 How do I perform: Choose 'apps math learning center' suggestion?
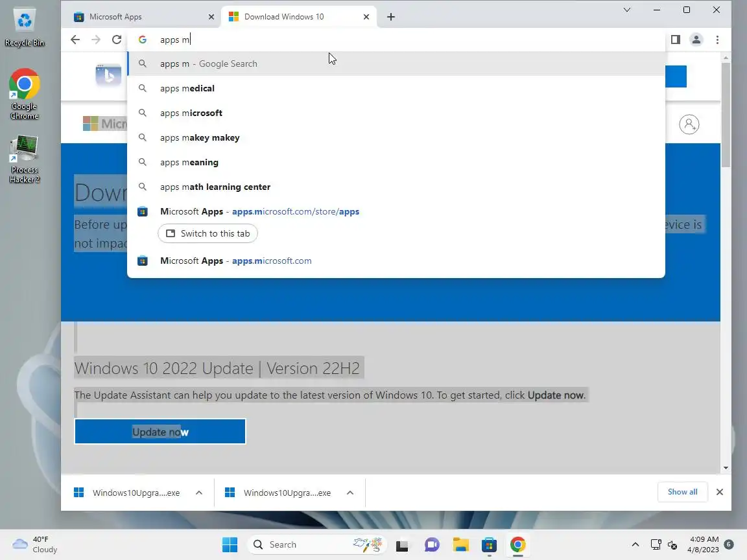[396, 187]
